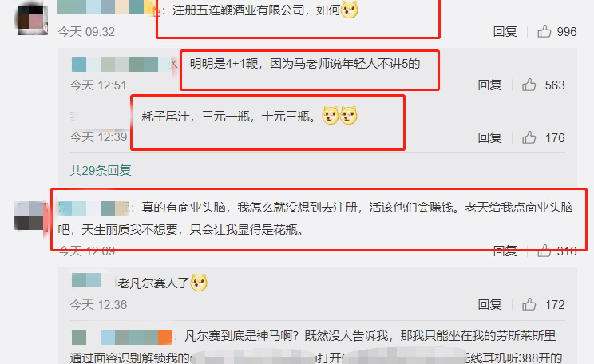Click thumbs-up icon on 老凡尔赛人了 reply

(529, 304)
